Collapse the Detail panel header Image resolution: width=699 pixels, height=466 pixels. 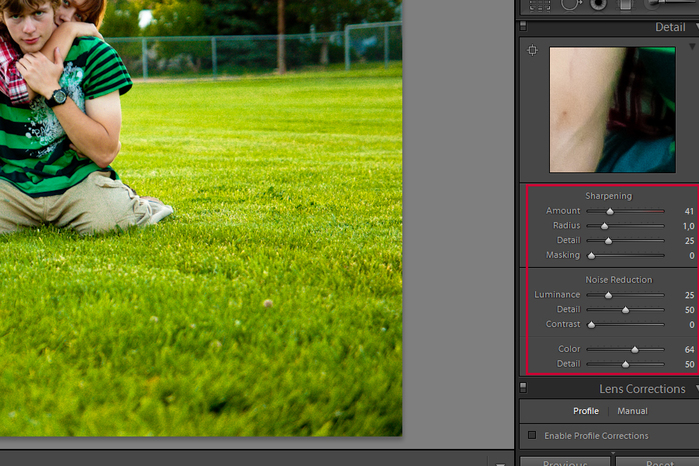(x=670, y=27)
